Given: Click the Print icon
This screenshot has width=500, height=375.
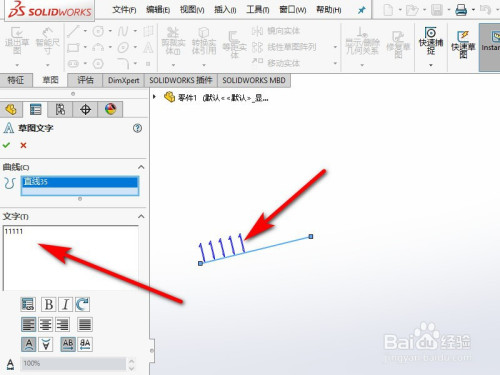Looking at the screenshot, I should tap(461, 10).
